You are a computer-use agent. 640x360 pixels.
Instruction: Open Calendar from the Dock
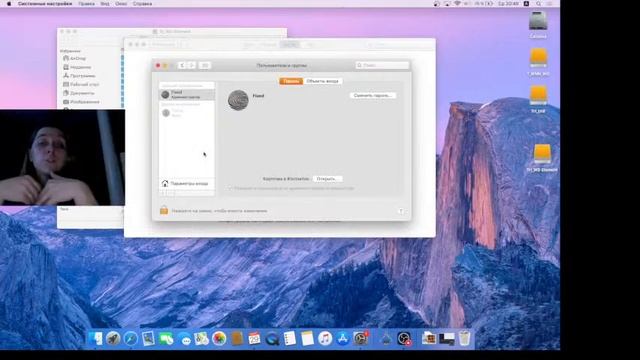(x=254, y=338)
